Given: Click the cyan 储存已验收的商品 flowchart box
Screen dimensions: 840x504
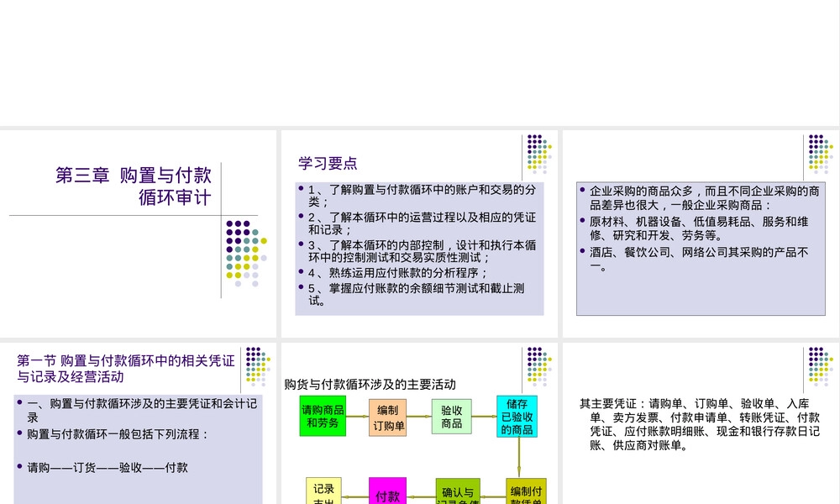Looking at the screenshot, I should point(517,417).
